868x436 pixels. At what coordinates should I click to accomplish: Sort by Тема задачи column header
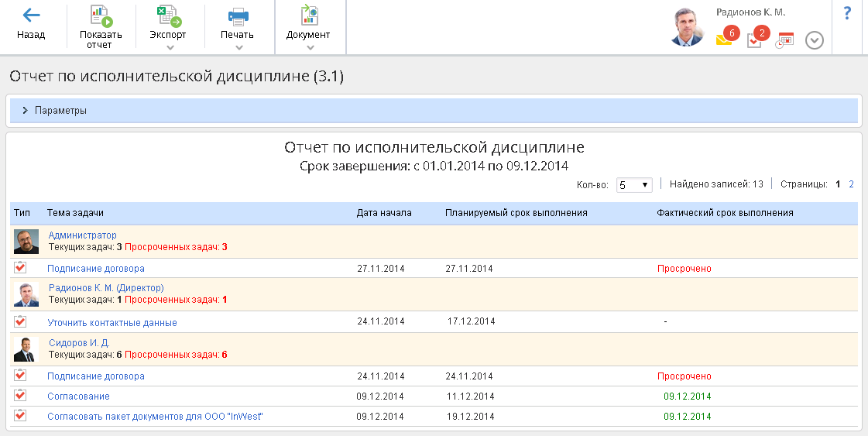[x=75, y=213]
